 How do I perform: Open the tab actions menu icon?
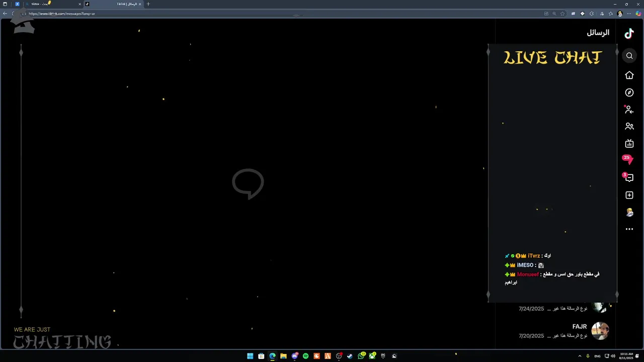[x=5, y=4]
